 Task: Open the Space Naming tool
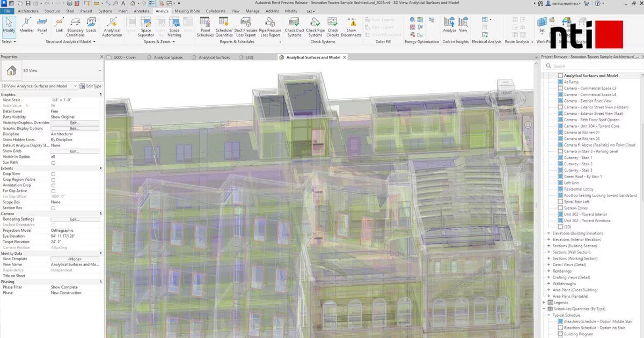(174, 27)
